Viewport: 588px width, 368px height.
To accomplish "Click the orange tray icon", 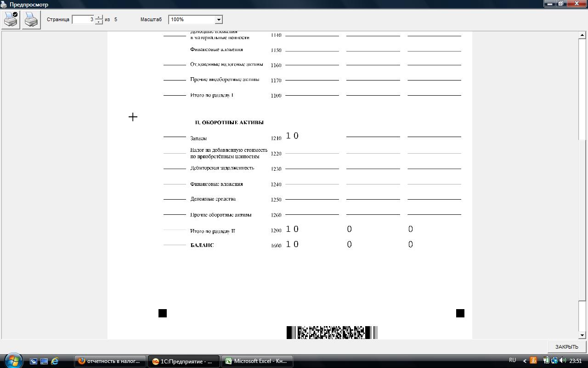I will click(533, 361).
